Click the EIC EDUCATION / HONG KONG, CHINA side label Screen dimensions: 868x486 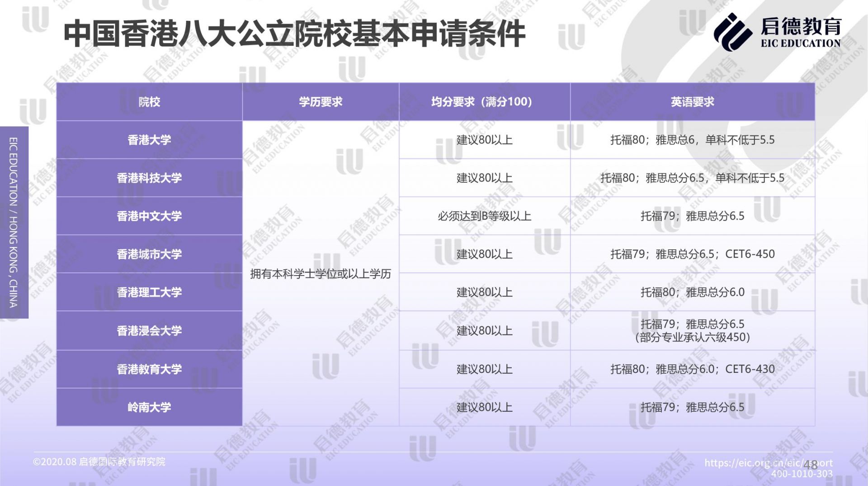pyautogui.click(x=14, y=222)
